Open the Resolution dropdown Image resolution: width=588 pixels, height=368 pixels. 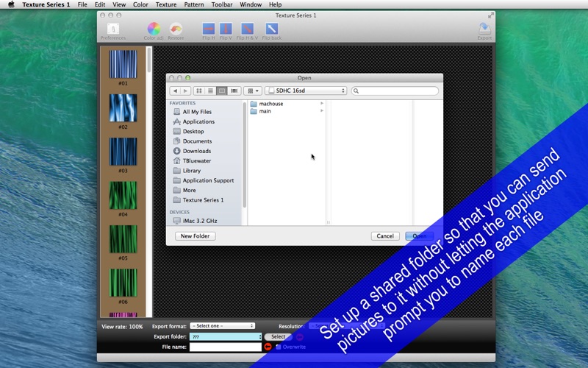[x=347, y=326]
